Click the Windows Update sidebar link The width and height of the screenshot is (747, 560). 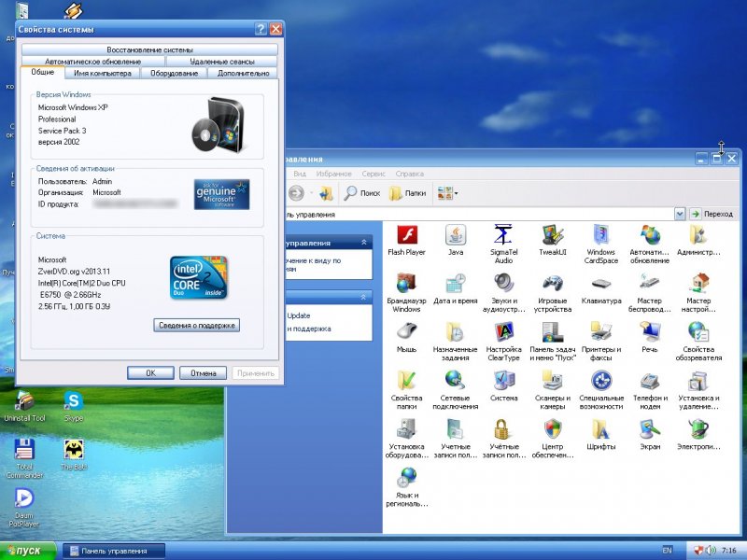click(x=299, y=315)
